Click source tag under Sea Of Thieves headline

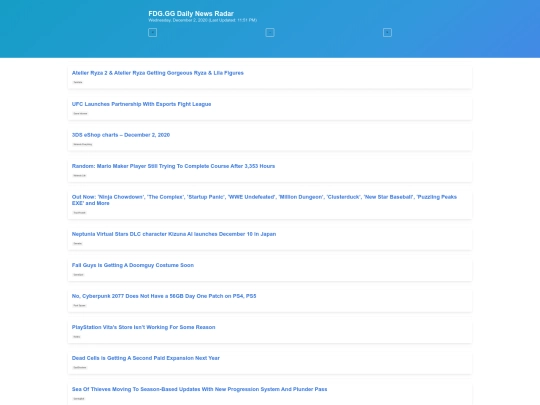(x=79, y=398)
